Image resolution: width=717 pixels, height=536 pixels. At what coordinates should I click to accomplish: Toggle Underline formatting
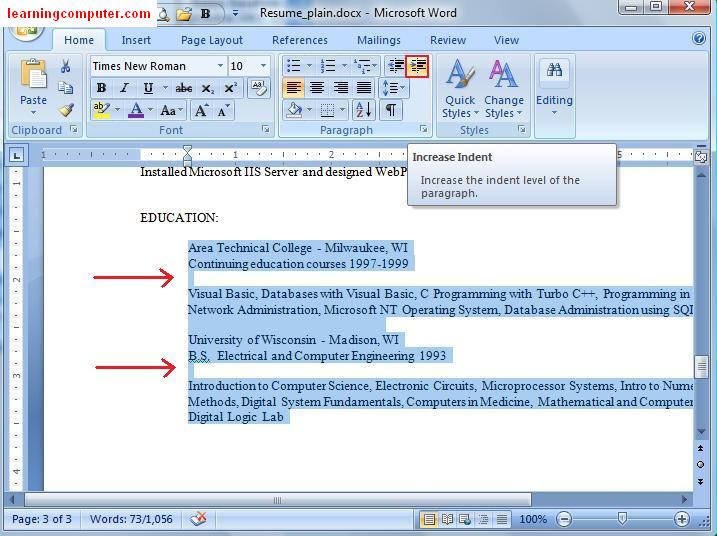(148, 88)
